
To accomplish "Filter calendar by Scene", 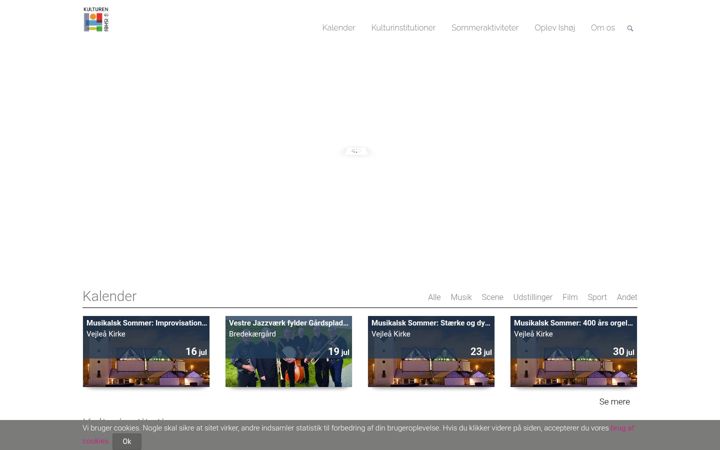I will [x=492, y=297].
